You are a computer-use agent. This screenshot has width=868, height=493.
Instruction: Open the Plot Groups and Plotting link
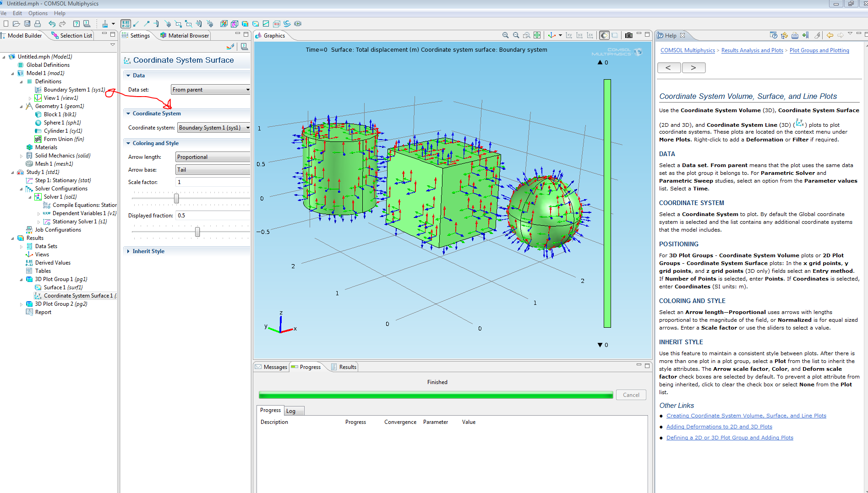coord(819,50)
